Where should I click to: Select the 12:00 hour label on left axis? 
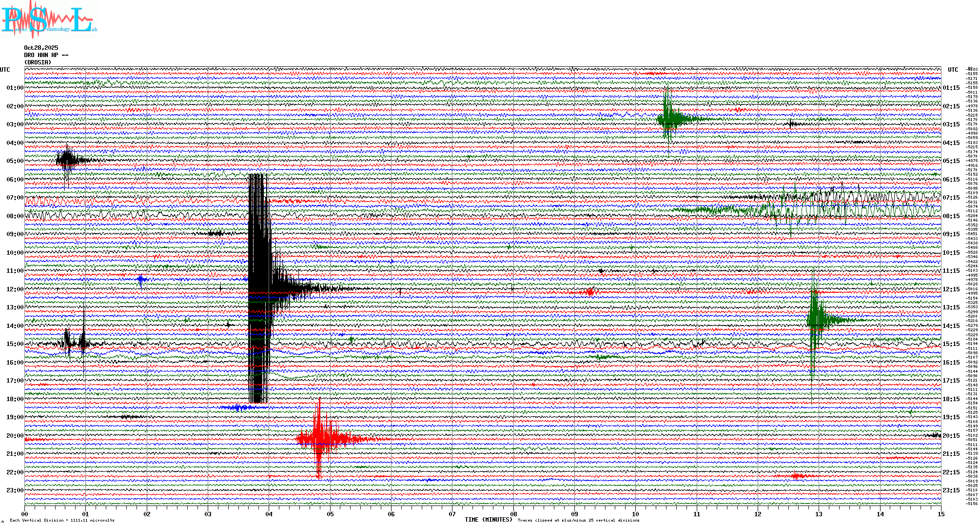point(15,289)
